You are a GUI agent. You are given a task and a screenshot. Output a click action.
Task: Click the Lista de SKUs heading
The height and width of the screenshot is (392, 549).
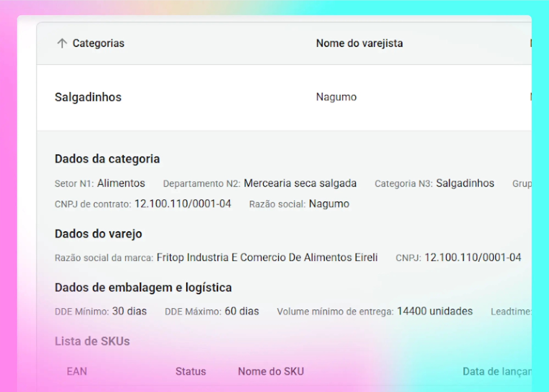[92, 341]
